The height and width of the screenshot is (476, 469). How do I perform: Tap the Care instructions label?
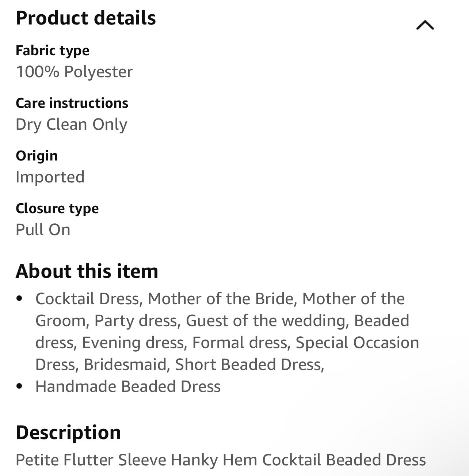pos(72,103)
